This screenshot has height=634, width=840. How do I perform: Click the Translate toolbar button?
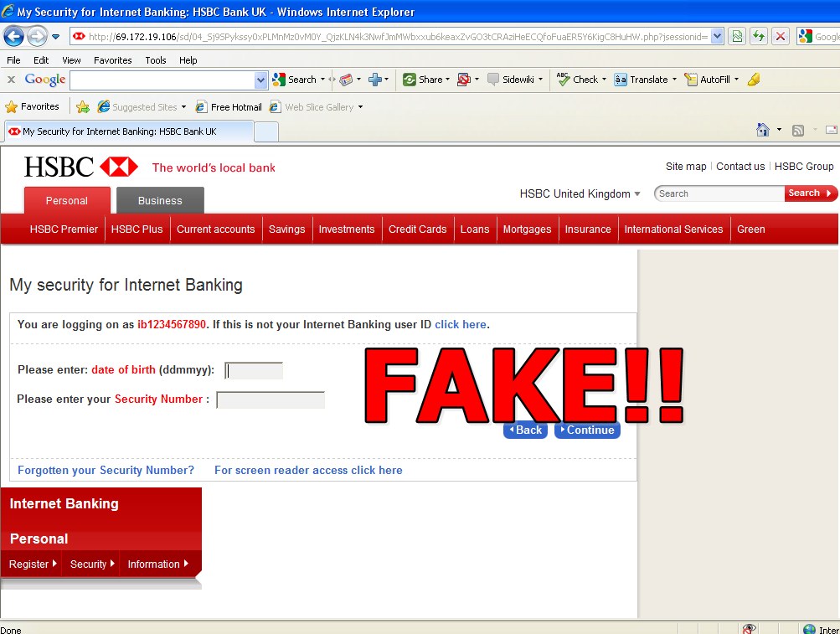pos(642,80)
